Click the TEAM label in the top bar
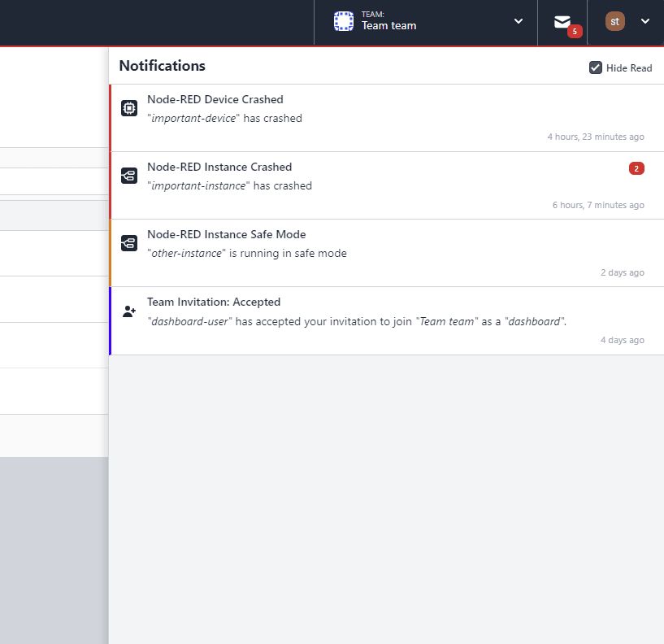 pos(375,14)
